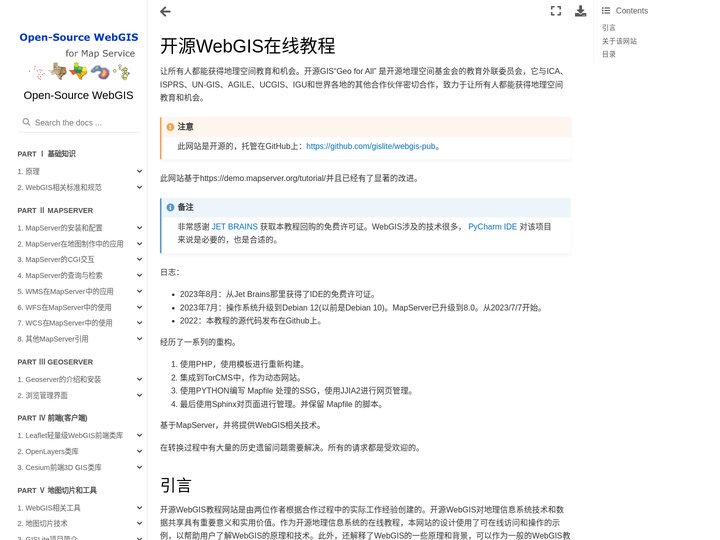Open 1. WebGIS相关工具 link
The height and width of the screenshot is (540, 720).
pyautogui.click(x=49, y=508)
